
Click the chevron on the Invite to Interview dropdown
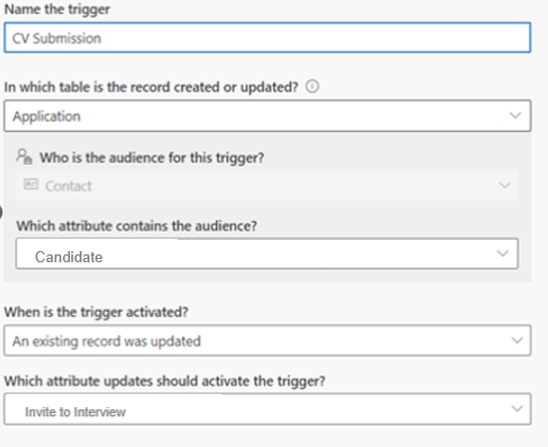[x=517, y=408]
